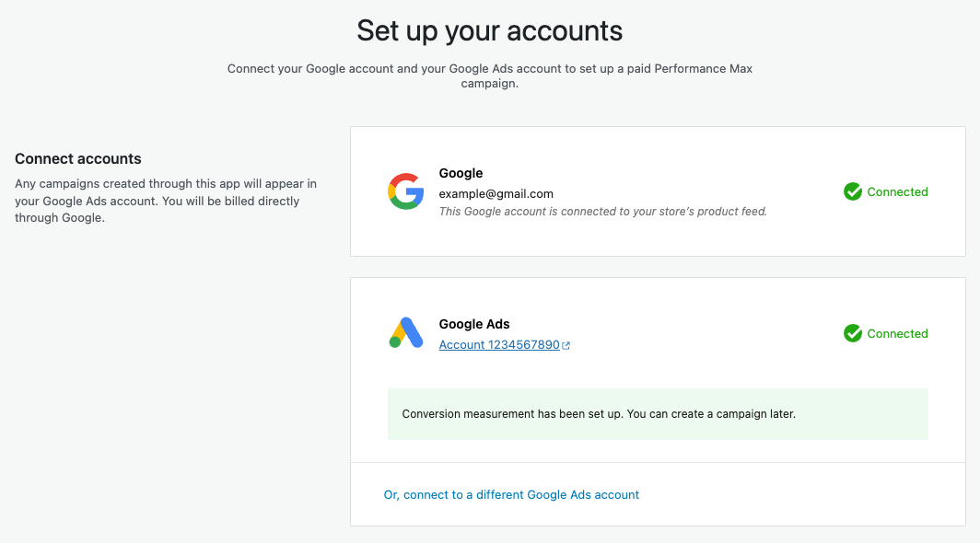Click the product feed connection note
Viewport: 980px width, 543px height.
[602, 211]
